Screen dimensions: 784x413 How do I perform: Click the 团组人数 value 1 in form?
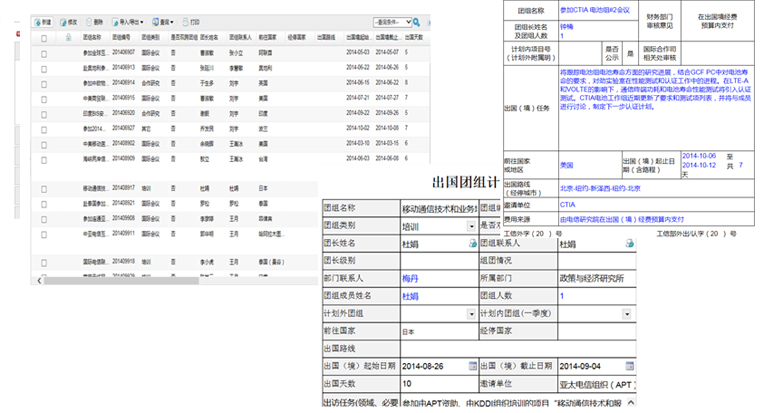click(562, 296)
